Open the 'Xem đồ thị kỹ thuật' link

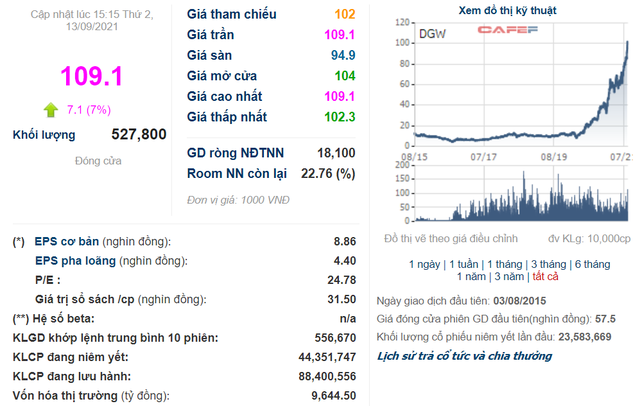coord(506,9)
